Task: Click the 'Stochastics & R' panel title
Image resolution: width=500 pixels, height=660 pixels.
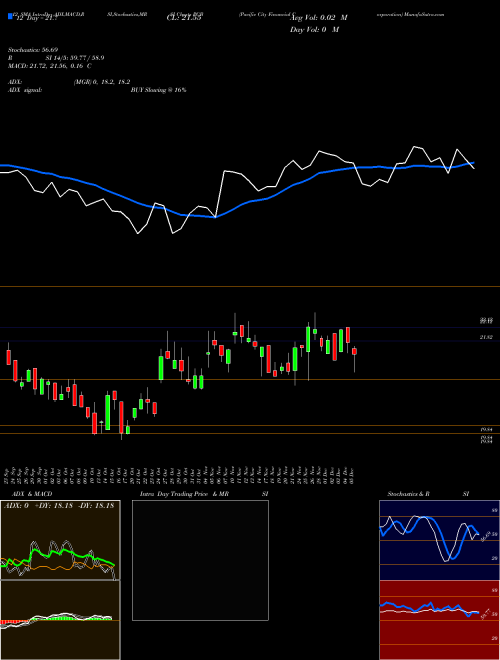Action: (409, 494)
